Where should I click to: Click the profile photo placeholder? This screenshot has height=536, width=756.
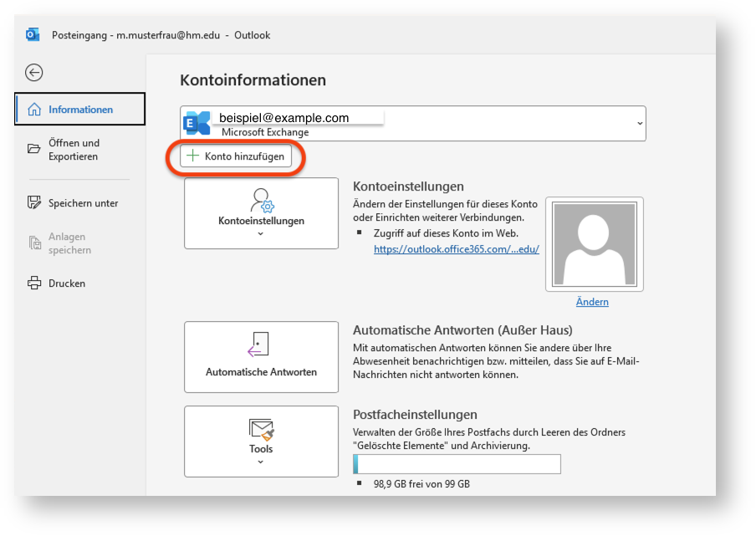(595, 244)
